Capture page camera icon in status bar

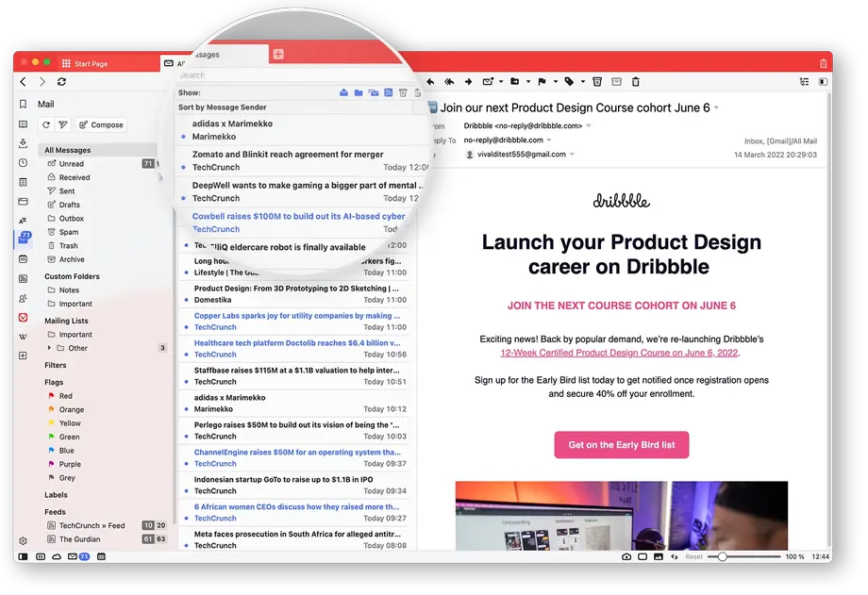click(x=626, y=556)
